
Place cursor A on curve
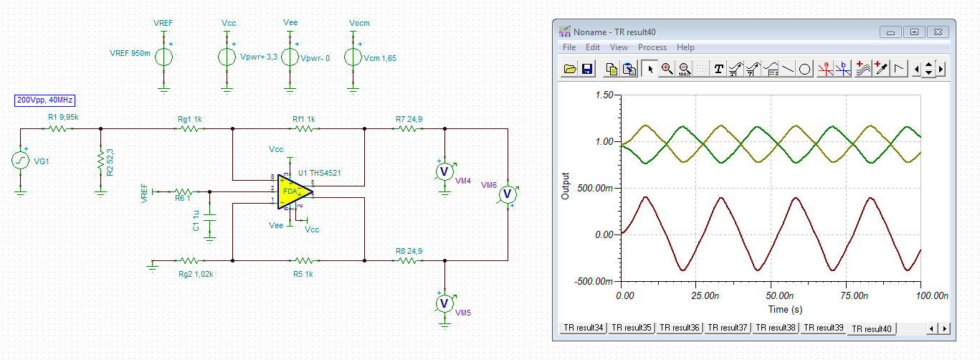(826, 69)
